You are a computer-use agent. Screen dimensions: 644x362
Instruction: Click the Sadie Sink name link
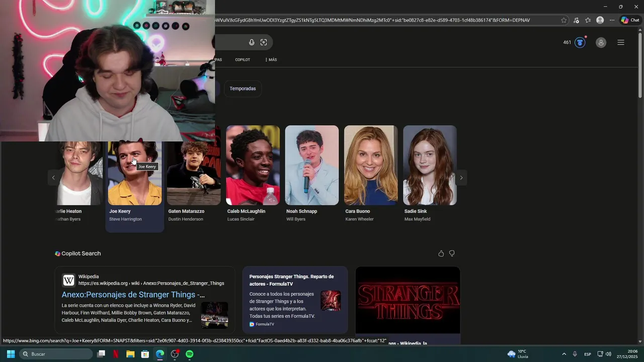416,211
